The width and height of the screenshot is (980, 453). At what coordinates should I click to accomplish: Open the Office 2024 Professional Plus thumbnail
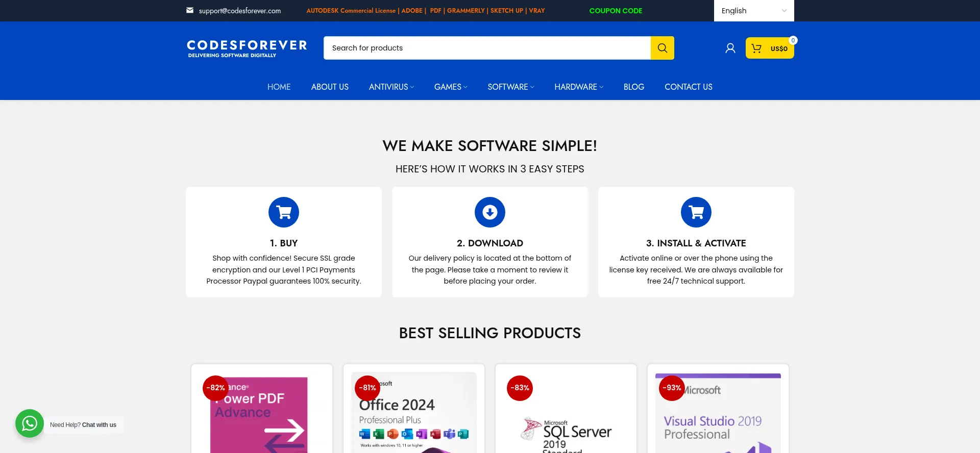(x=414, y=413)
